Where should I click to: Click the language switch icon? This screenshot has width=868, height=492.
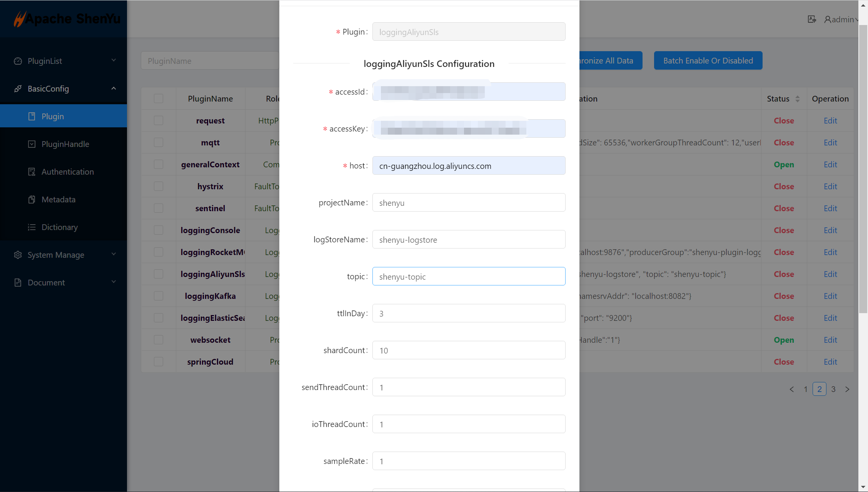point(812,19)
